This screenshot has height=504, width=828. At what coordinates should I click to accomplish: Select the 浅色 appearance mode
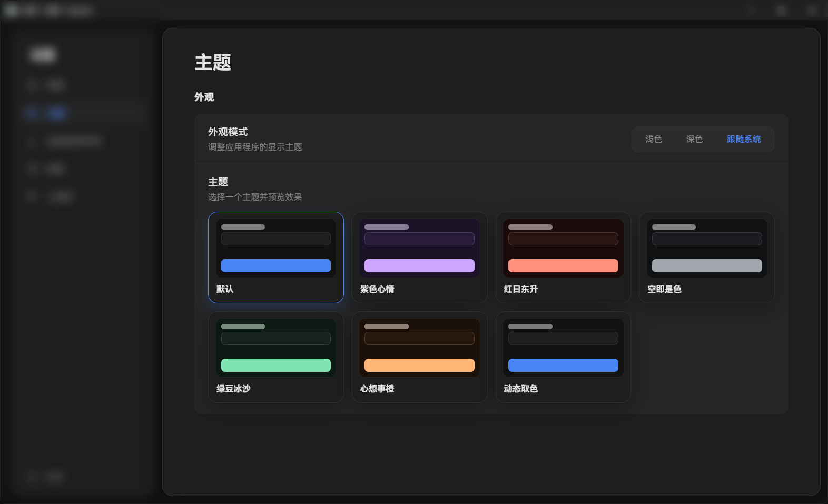(x=653, y=139)
